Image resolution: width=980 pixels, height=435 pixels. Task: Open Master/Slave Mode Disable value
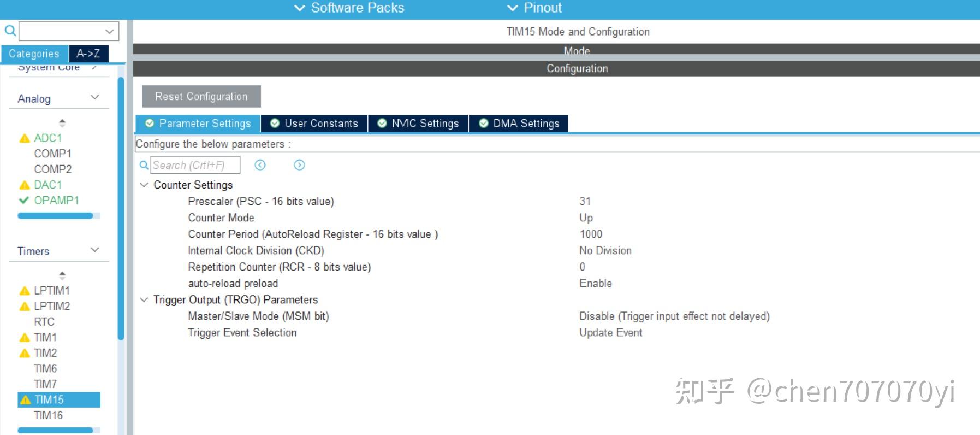pos(674,316)
